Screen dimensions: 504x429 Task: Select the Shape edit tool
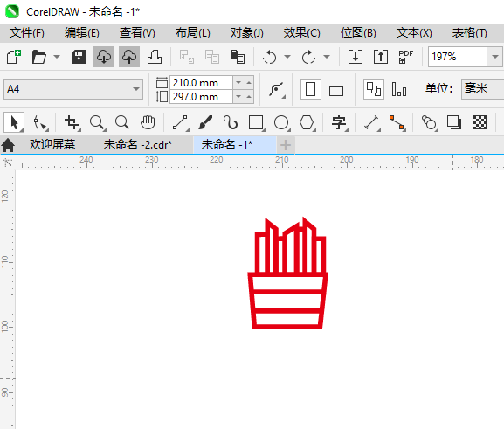(40, 123)
